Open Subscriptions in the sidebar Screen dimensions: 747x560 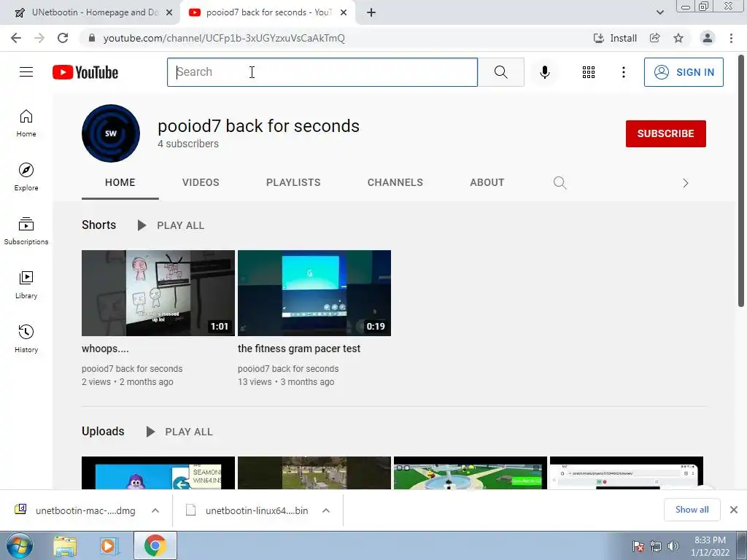(x=26, y=231)
